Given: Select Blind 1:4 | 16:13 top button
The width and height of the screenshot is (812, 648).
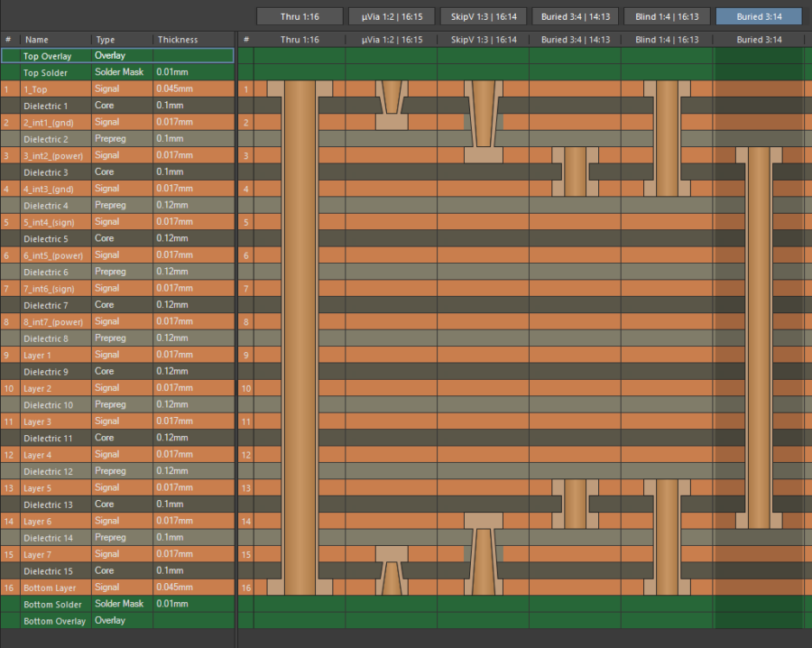Looking at the screenshot, I should [x=667, y=16].
